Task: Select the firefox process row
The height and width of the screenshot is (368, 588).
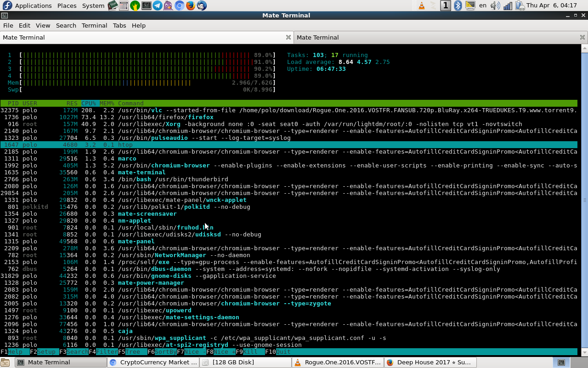Action: (x=288, y=117)
